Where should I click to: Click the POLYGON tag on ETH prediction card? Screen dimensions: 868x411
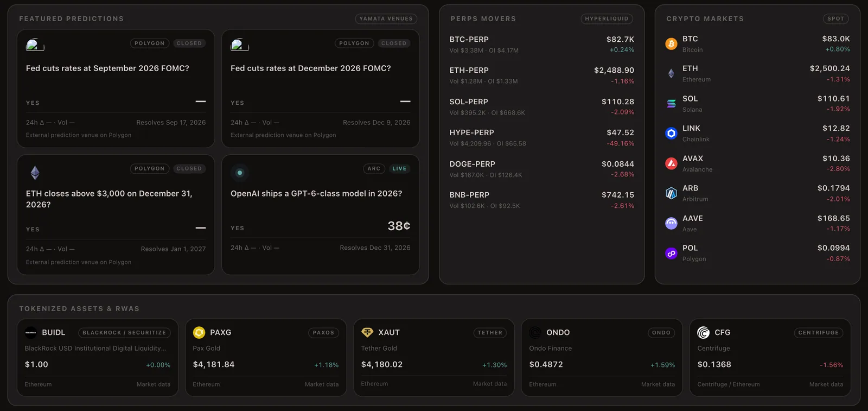pyautogui.click(x=150, y=169)
